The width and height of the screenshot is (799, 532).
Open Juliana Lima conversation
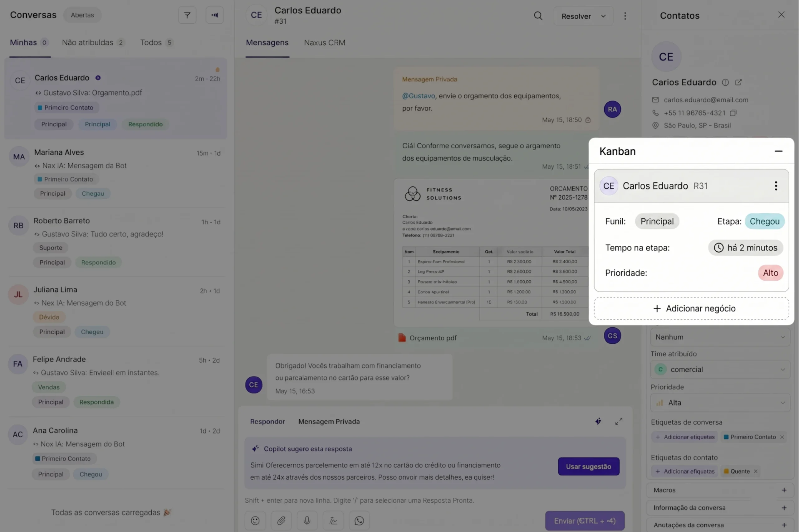116,311
